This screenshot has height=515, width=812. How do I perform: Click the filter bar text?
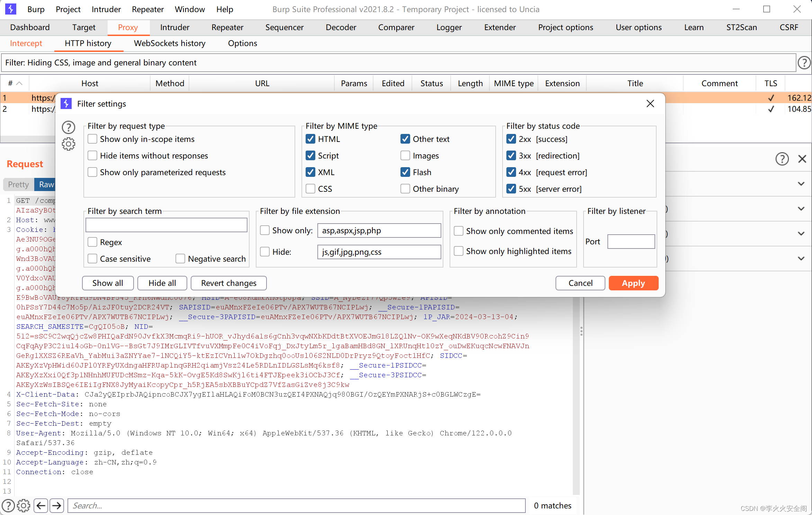click(101, 63)
